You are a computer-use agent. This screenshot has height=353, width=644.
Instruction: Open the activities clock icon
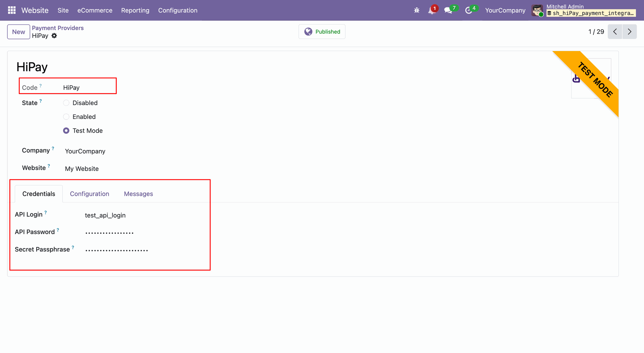(469, 10)
